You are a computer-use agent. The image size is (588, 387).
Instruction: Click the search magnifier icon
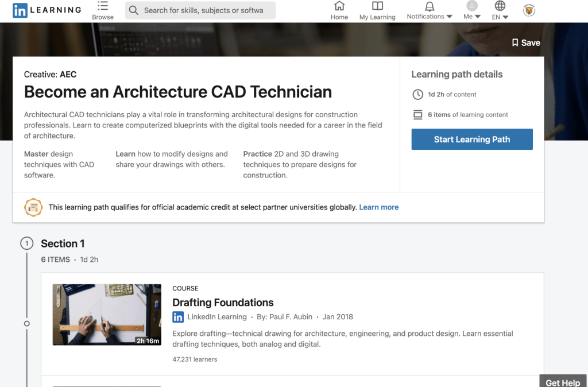[x=133, y=10]
